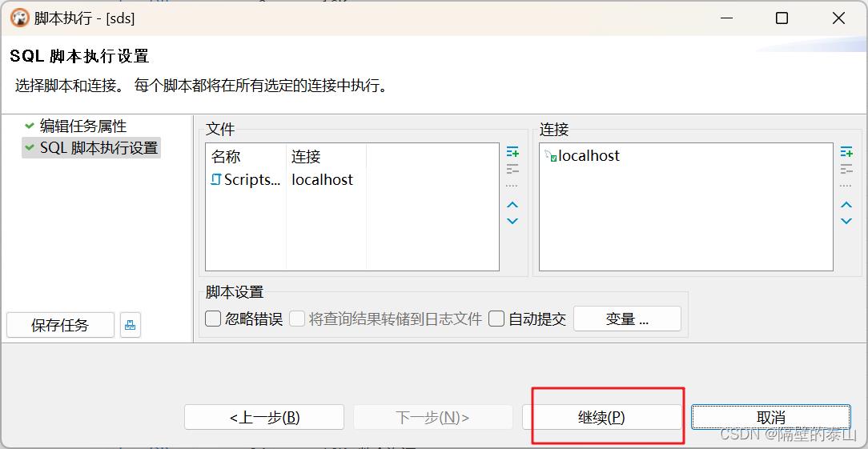Viewport: 868px width, 449px height.
Task: Select SQL 脚本执行设置 step in left tree
Action: point(98,148)
